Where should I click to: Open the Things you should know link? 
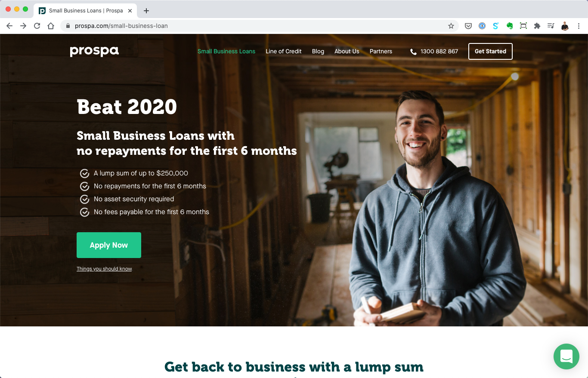pyautogui.click(x=104, y=269)
